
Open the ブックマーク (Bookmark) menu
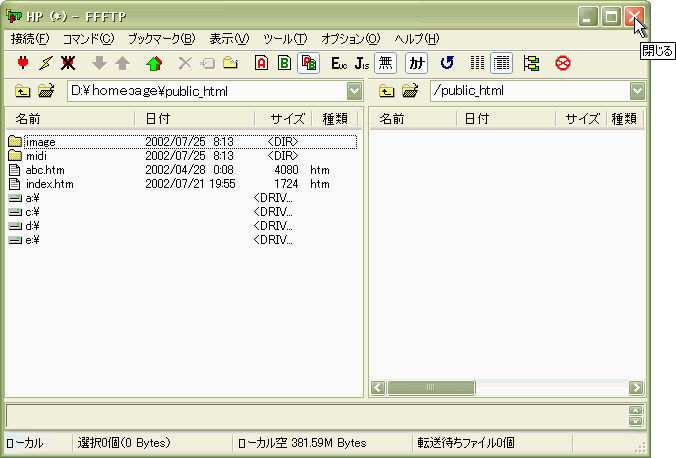click(x=161, y=39)
